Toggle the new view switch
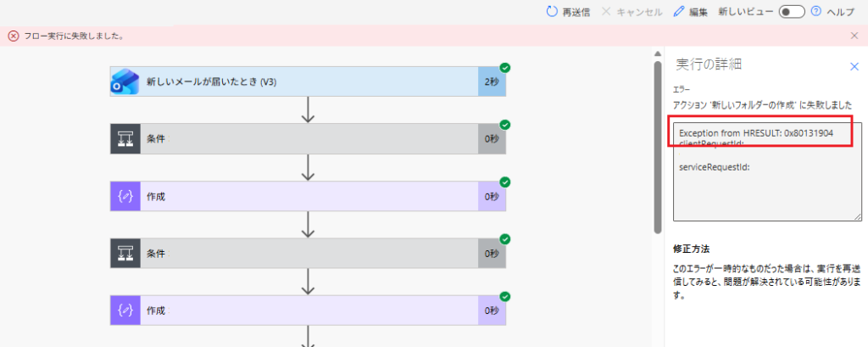The height and width of the screenshot is (347, 868). [791, 12]
